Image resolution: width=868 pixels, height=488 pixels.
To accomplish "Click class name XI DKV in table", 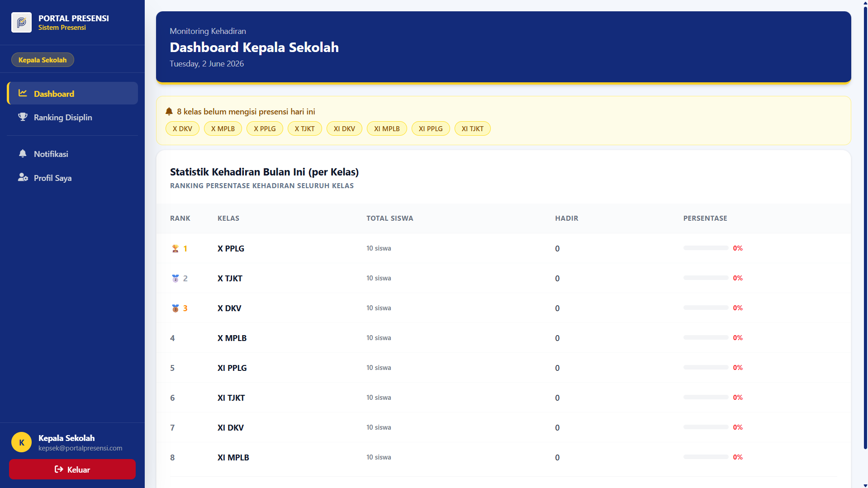I will (x=231, y=427).
